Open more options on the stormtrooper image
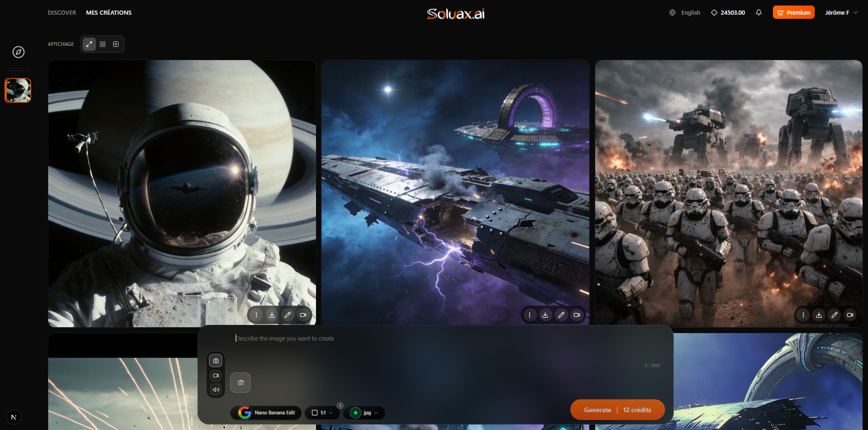This screenshot has width=868, height=430. (803, 315)
